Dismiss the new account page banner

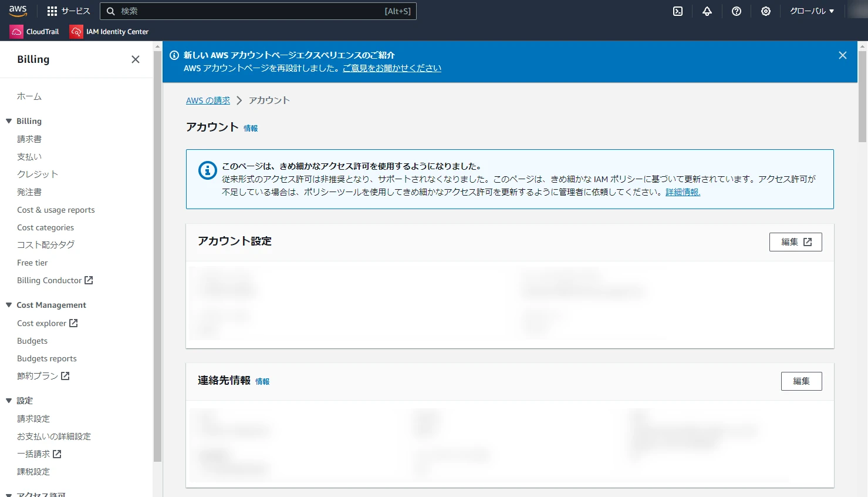843,55
